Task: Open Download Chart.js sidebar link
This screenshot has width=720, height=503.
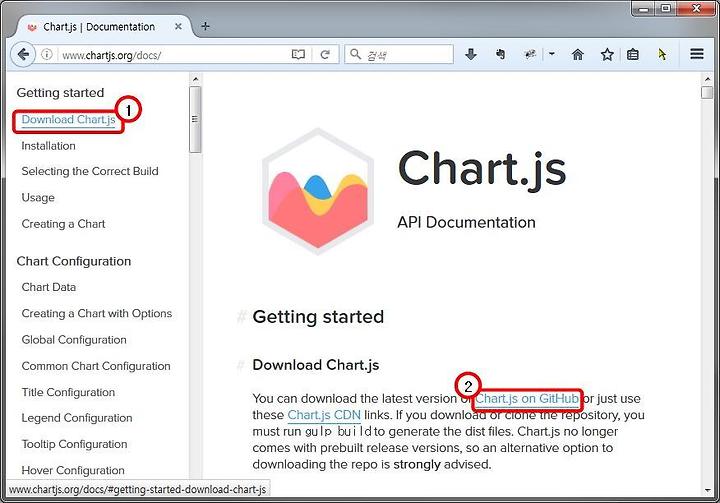Action: click(x=68, y=119)
